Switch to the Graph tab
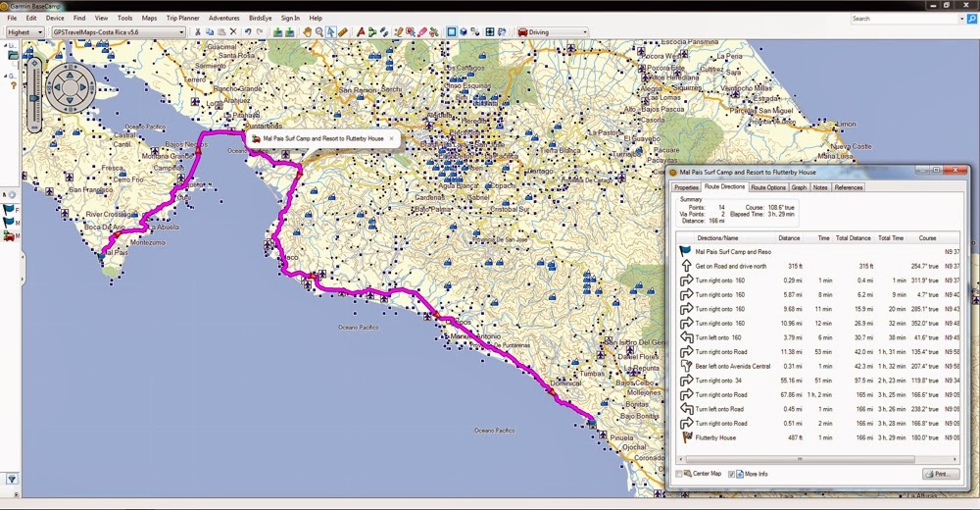This screenshot has height=510, width=980. click(x=799, y=187)
